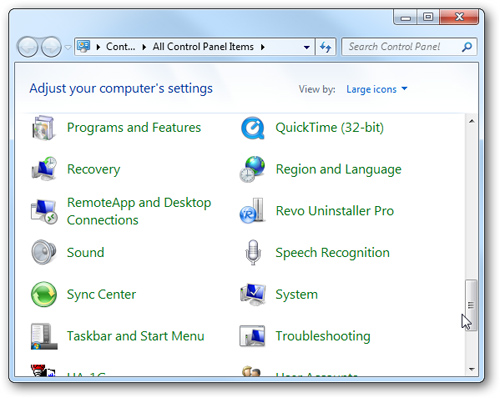Viewport: 500px width, 398px height.
Task: Open the Sound speaker icon
Action: pyautogui.click(x=43, y=252)
